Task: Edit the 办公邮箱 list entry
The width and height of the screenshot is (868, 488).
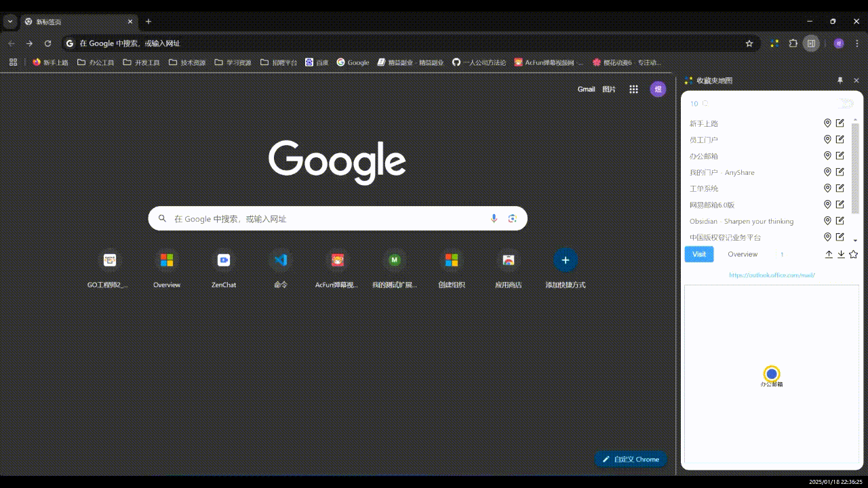Action: [x=840, y=156]
